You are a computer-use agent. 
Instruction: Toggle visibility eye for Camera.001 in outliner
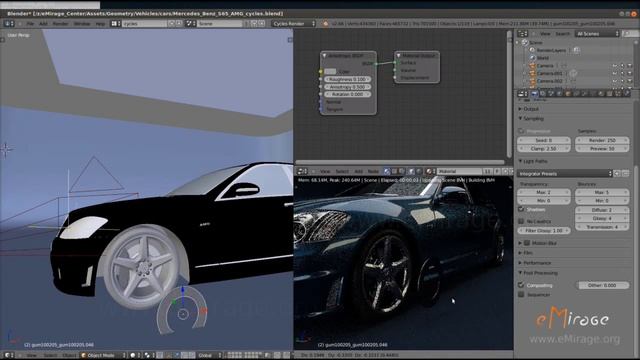click(615, 73)
